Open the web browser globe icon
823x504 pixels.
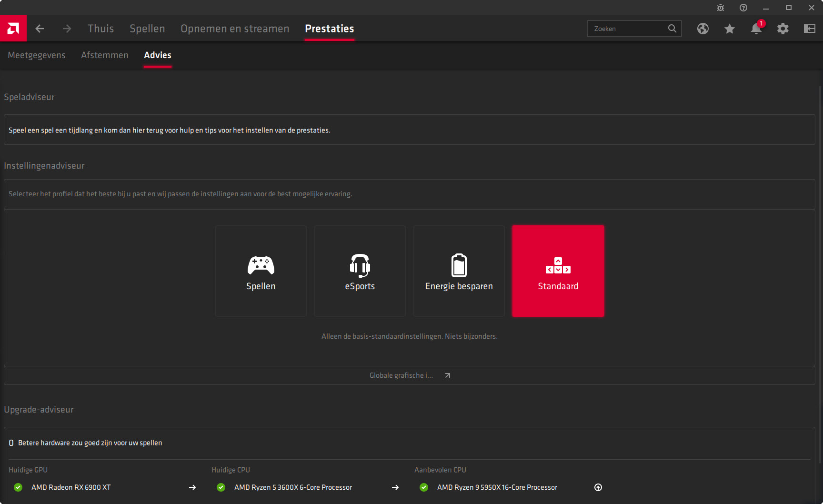coord(703,29)
